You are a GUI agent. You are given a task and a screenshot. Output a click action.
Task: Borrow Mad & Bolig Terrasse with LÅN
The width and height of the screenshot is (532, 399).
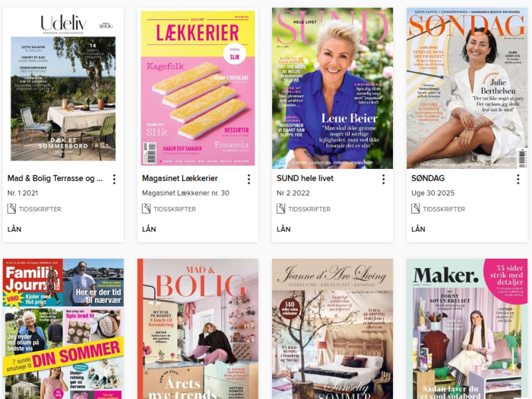click(14, 229)
